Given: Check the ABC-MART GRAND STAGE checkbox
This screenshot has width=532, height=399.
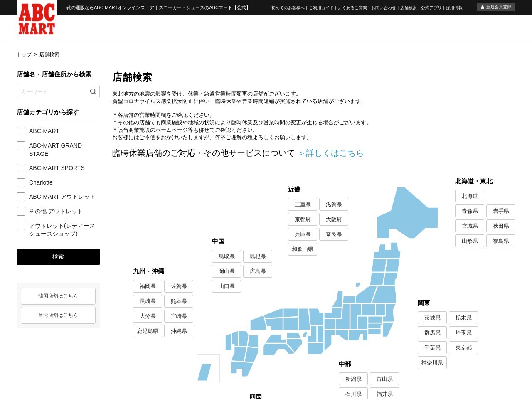Looking at the screenshot, I should (21, 146).
